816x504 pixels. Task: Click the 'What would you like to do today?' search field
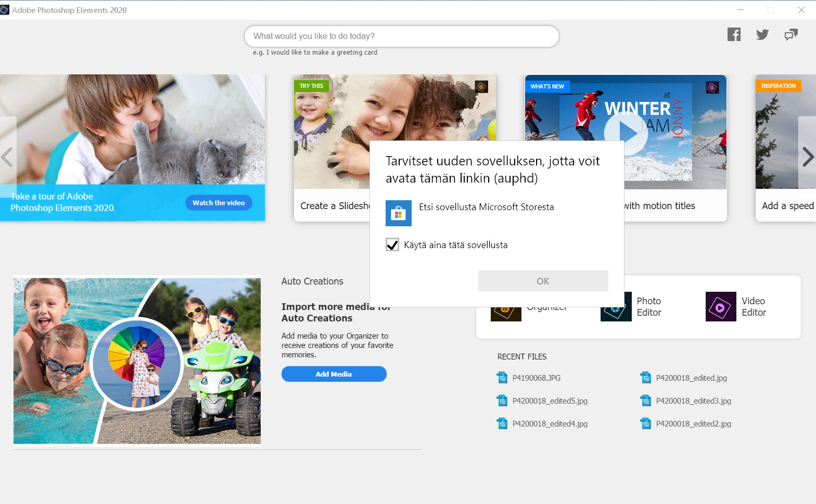pos(402,36)
